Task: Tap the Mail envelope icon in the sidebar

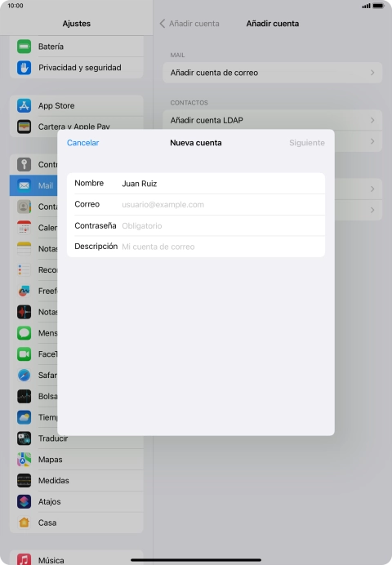Action: (x=24, y=185)
